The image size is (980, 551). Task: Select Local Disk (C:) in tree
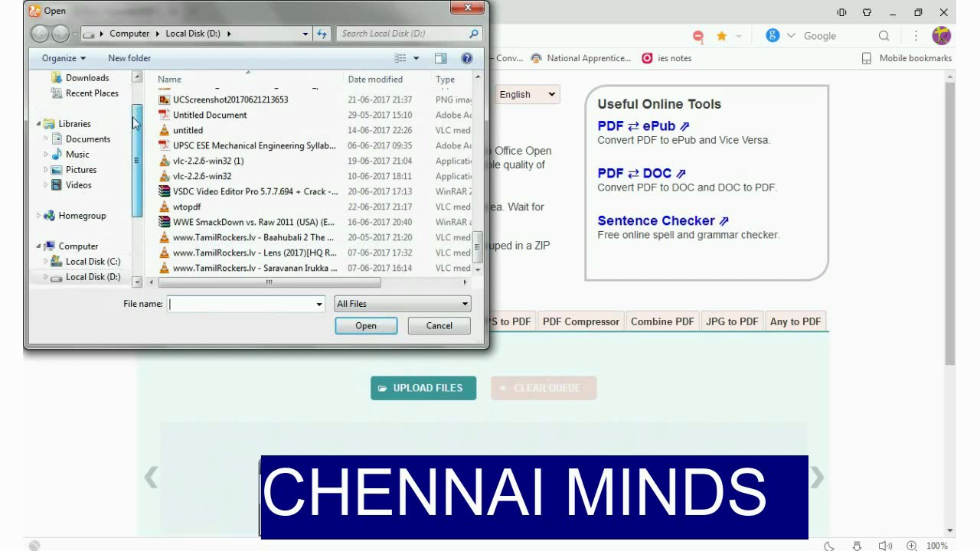[93, 262]
